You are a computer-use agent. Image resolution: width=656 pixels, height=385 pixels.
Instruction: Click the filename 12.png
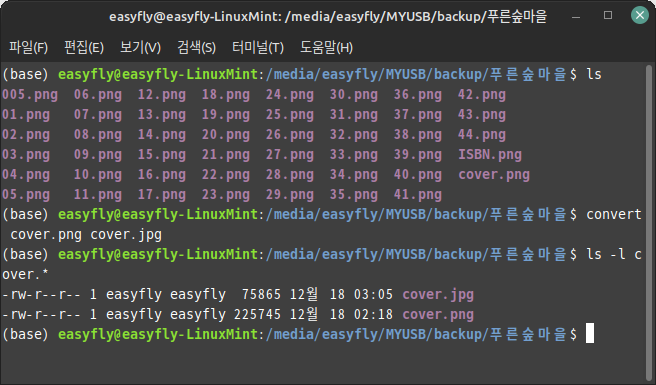[162, 95]
